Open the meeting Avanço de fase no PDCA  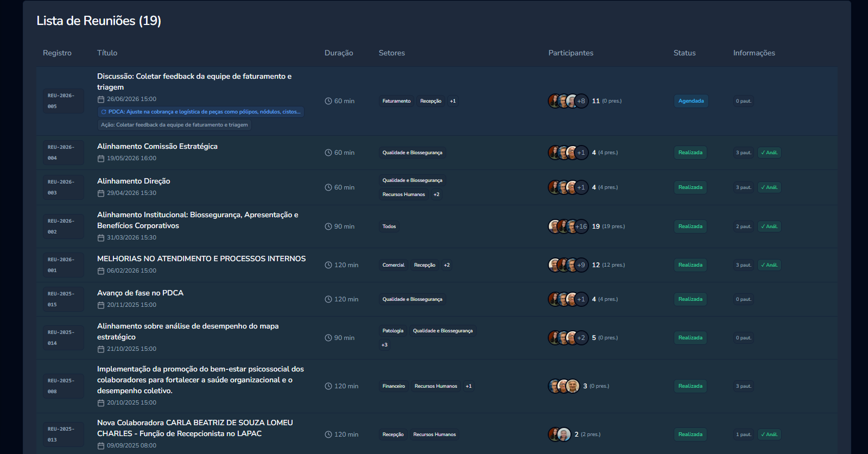click(x=140, y=293)
